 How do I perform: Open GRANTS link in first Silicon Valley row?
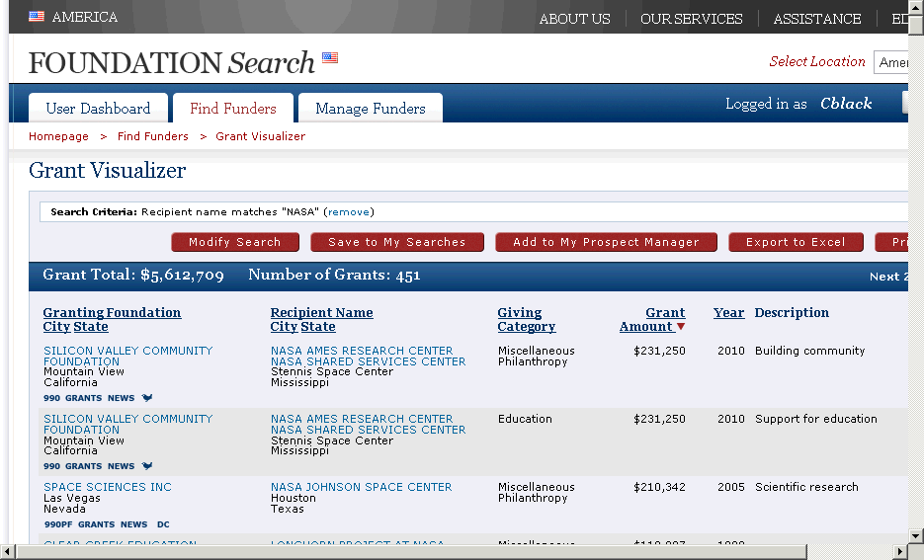[x=84, y=398]
